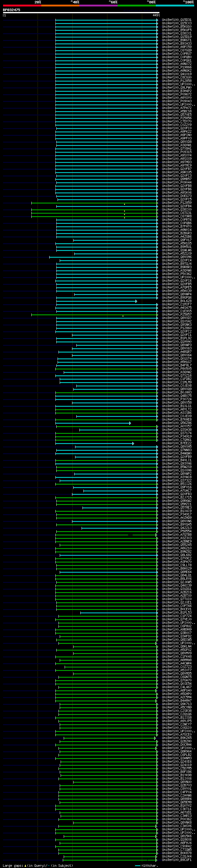Open hit UniRef100_P34919

[177, 437]
